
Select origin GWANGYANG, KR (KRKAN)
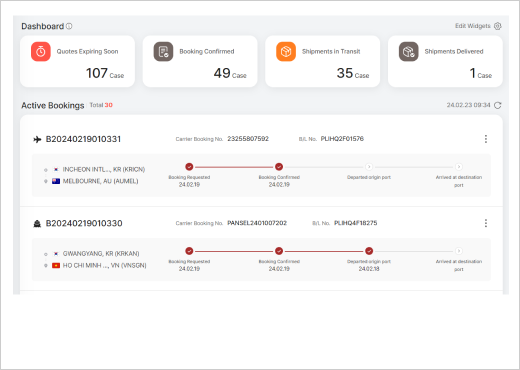point(101,254)
